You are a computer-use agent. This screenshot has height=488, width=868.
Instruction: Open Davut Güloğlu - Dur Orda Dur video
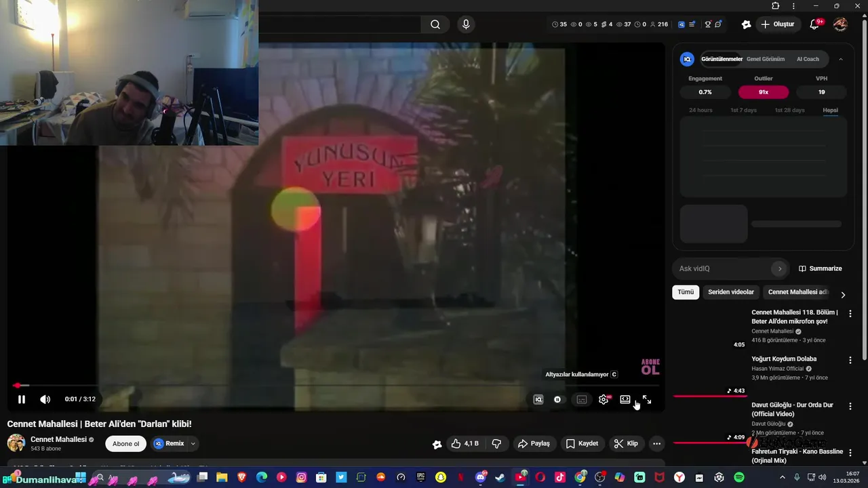click(x=792, y=409)
